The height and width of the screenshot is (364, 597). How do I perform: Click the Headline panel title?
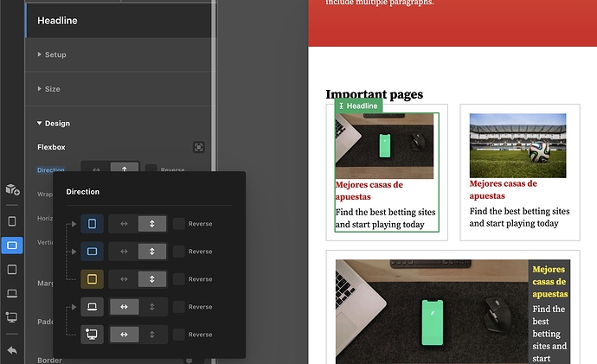pos(57,21)
